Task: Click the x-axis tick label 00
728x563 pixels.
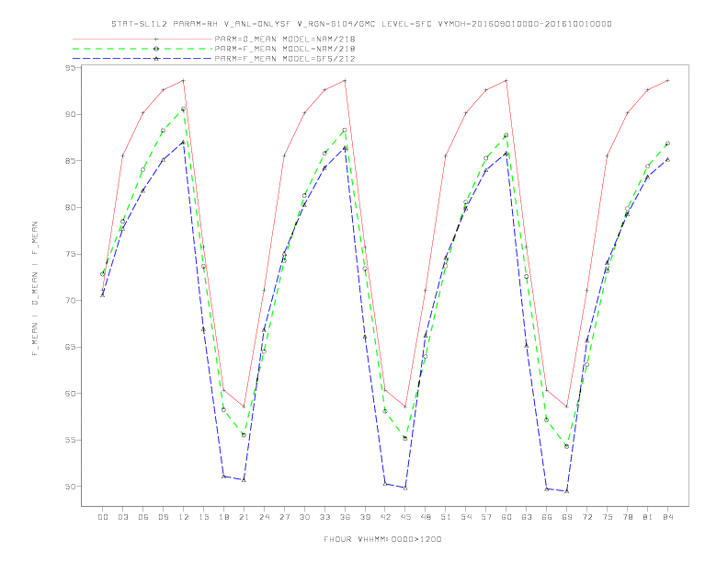Action: pos(103,517)
